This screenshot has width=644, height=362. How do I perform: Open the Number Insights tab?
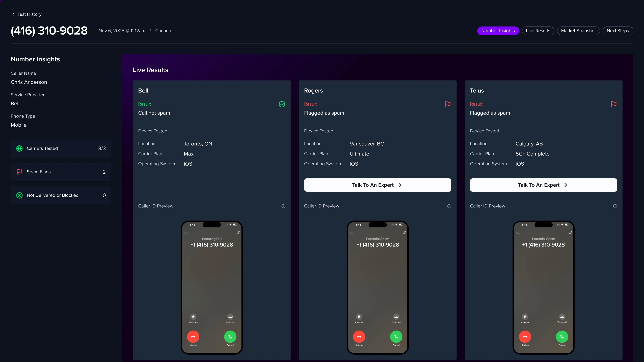pos(498,31)
